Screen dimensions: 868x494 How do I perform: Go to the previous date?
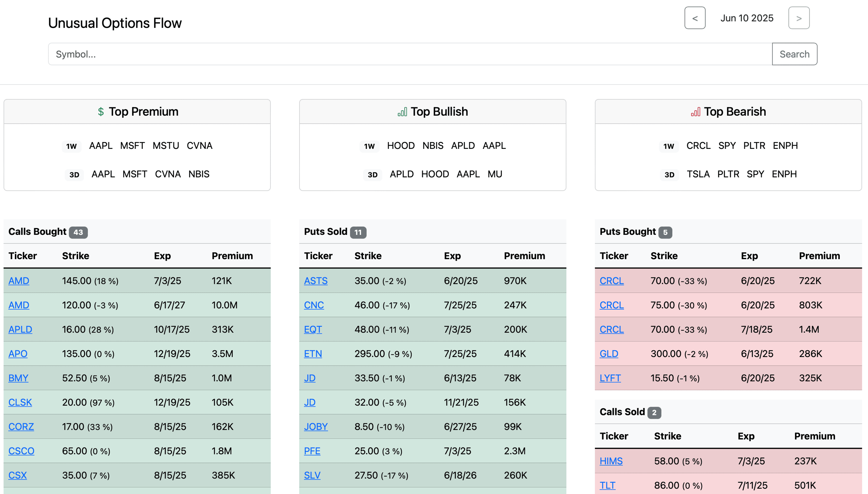[x=695, y=18]
